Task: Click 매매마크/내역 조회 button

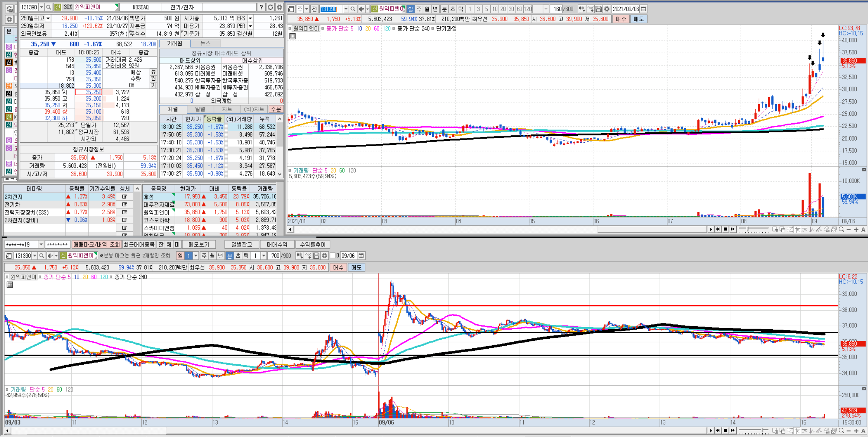Action: [x=96, y=244]
